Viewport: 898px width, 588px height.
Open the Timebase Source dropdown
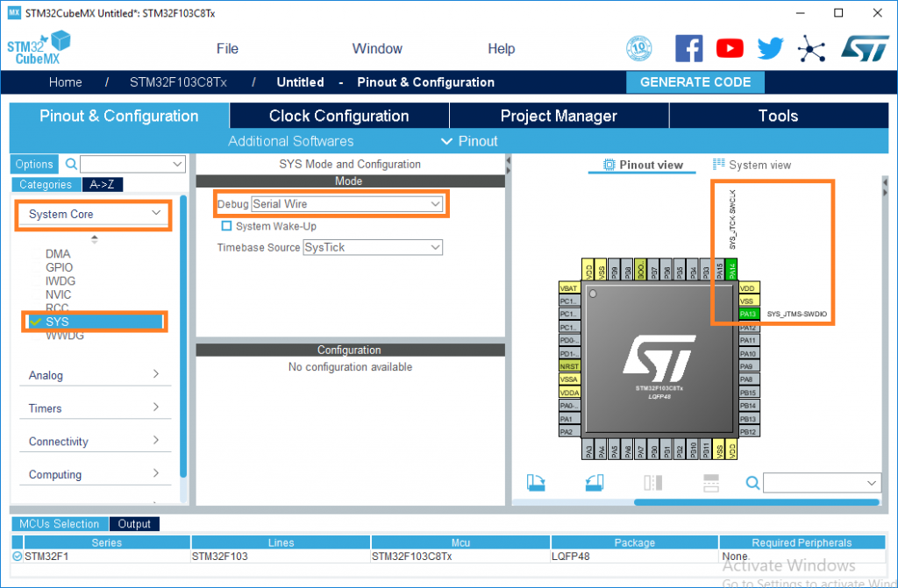coord(373,247)
